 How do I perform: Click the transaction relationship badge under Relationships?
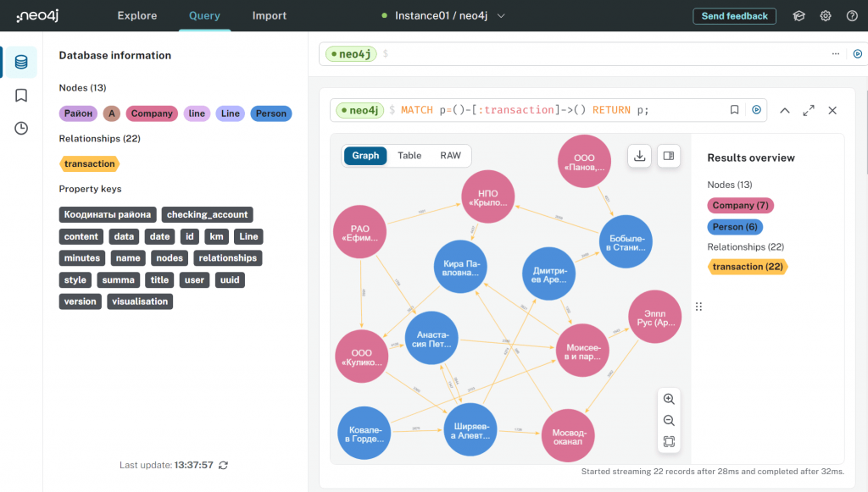tap(89, 163)
